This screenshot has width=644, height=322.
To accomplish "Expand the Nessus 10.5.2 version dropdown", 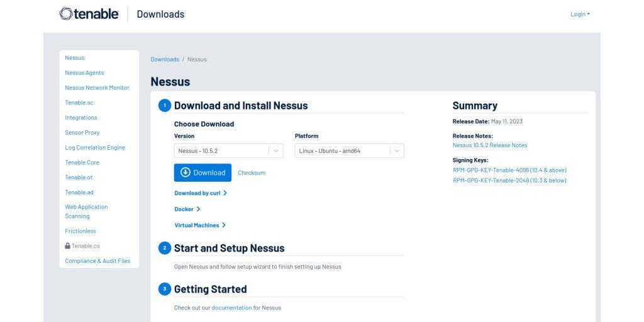I will (x=229, y=151).
